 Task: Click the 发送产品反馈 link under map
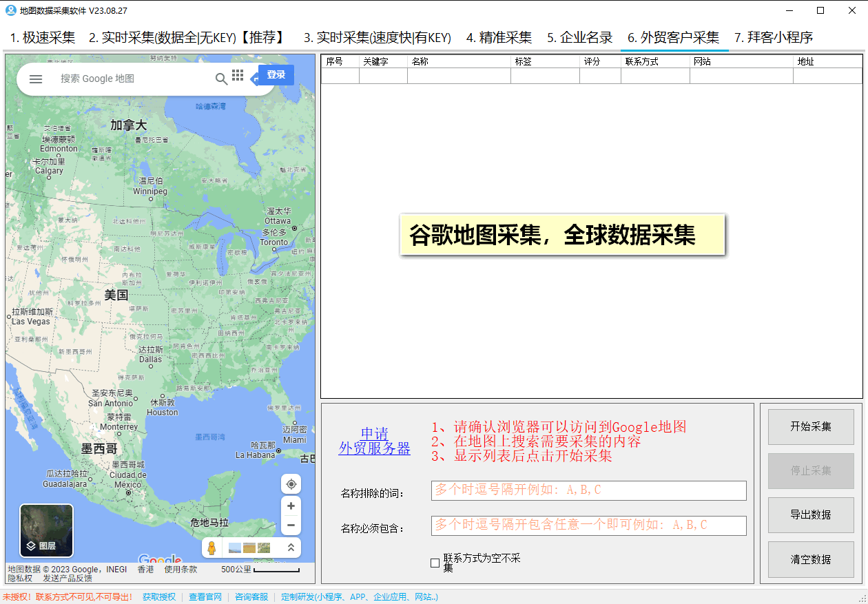coord(68,579)
